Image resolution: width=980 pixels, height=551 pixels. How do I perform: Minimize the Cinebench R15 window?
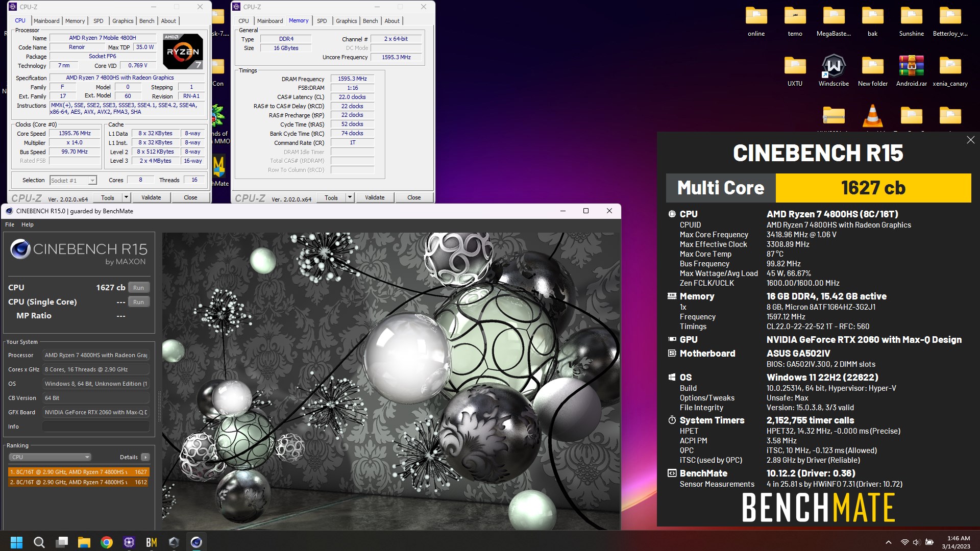coord(563,211)
